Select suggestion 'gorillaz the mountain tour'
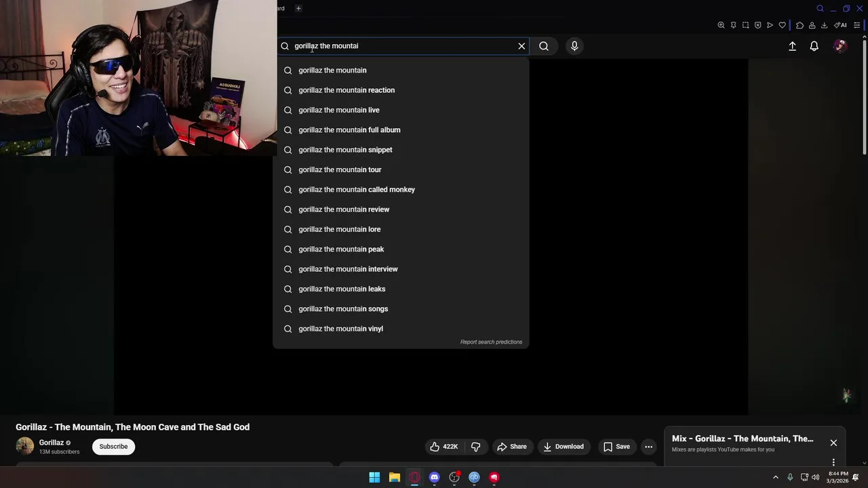The image size is (868, 488). (401, 169)
